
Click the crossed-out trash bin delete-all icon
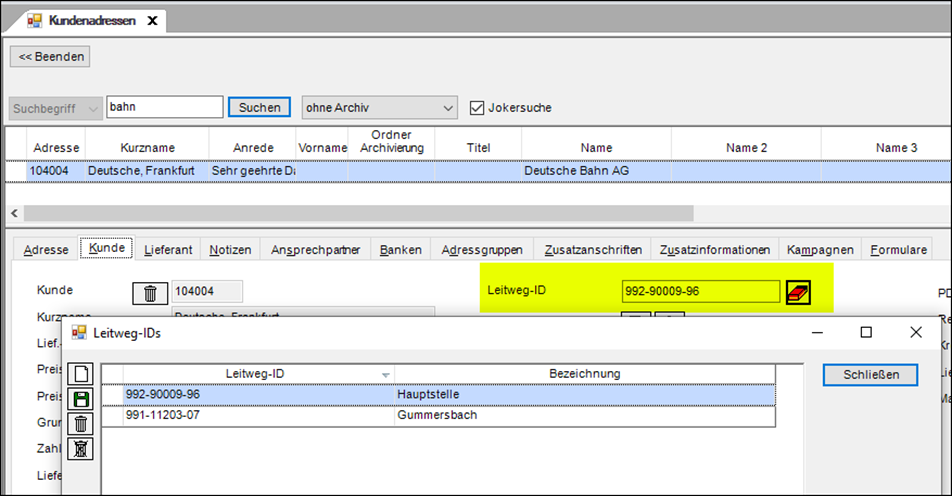(x=81, y=447)
